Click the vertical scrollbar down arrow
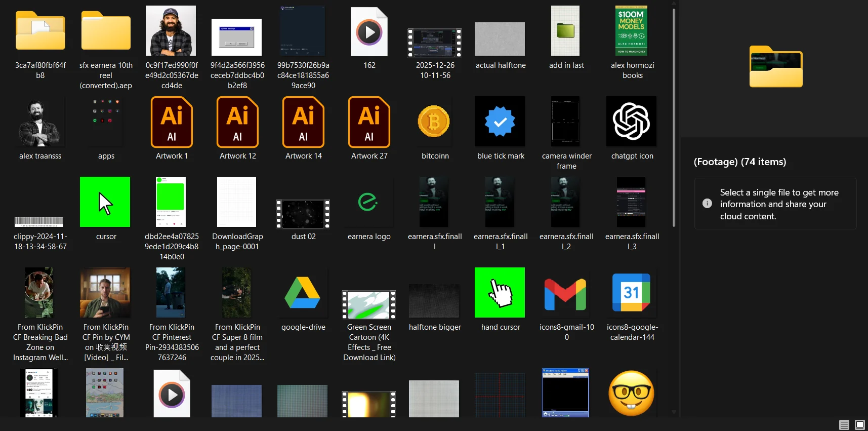The height and width of the screenshot is (431, 868). [674, 412]
